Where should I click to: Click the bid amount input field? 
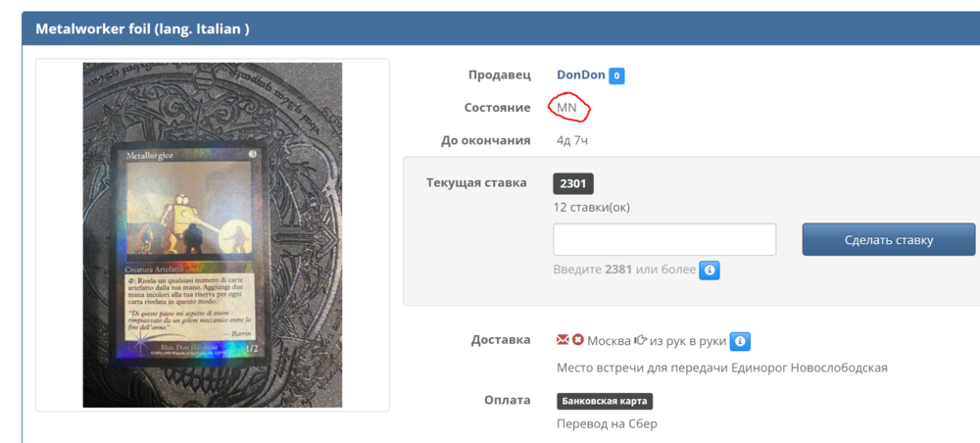pos(664,239)
